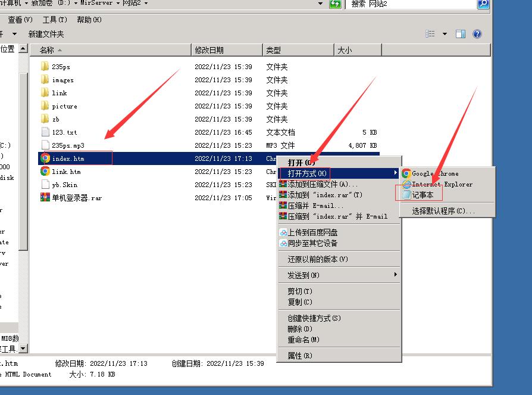Viewport: 532px width, 395px height.
Task: Click the Google Chrome icon in the submenu
Action: (406, 173)
